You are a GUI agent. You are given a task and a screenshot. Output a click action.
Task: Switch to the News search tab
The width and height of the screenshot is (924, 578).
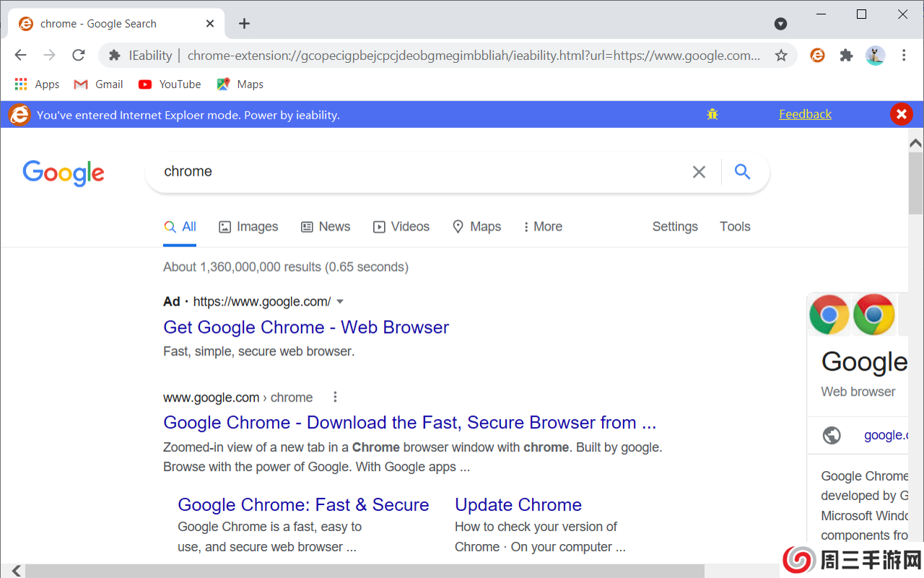click(x=326, y=227)
